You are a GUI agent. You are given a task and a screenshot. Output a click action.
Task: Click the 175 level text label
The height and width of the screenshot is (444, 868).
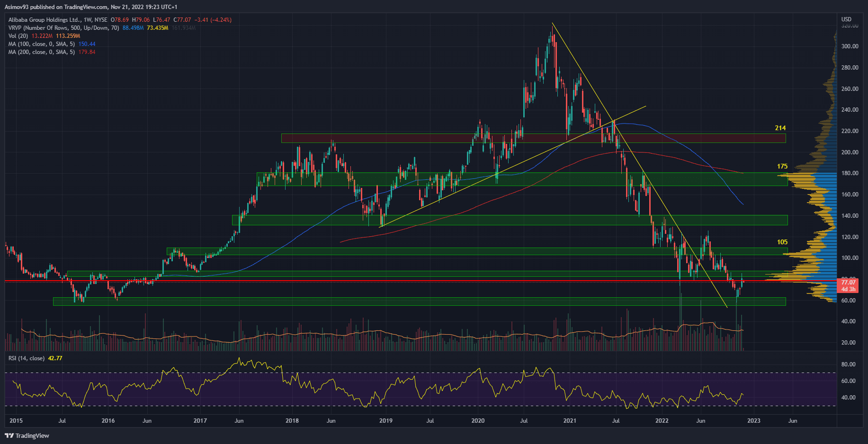782,167
